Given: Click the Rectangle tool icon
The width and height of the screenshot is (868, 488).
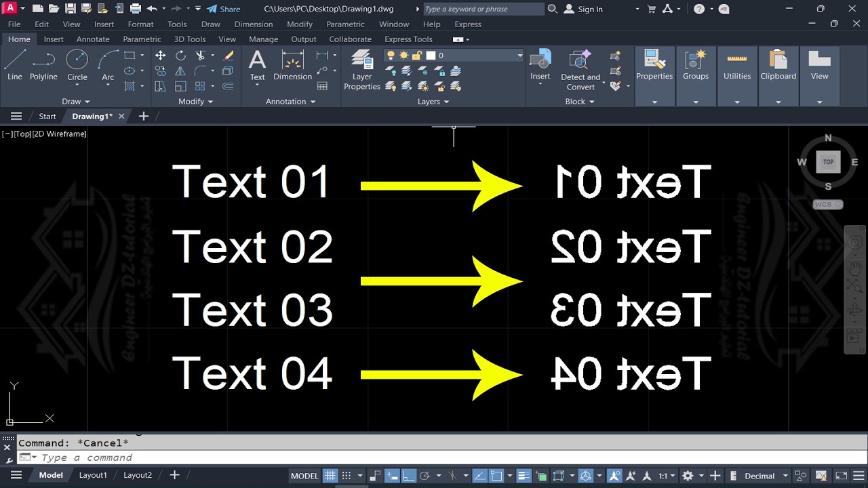Looking at the screenshot, I should pyautogui.click(x=130, y=56).
